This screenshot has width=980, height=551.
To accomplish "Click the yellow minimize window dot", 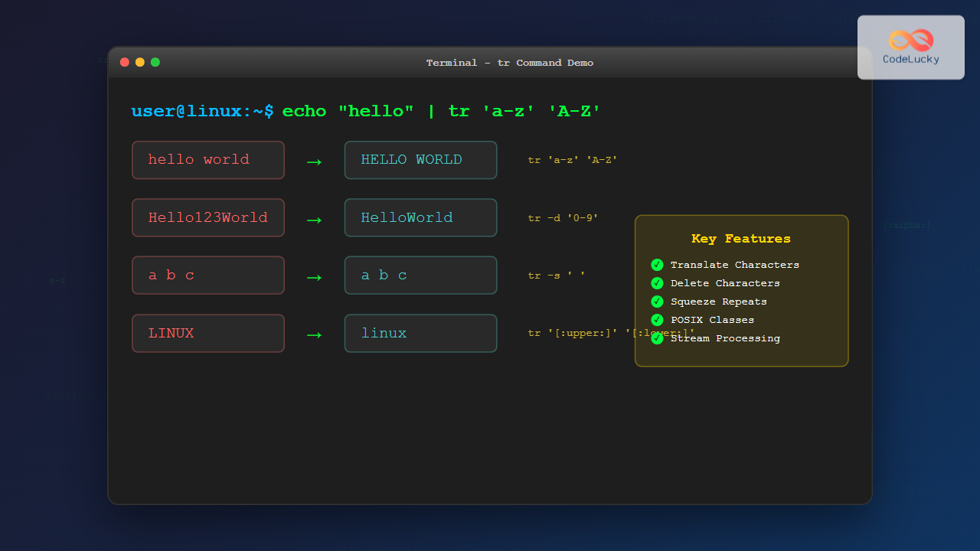I will pyautogui.click(x=140, y=62).
